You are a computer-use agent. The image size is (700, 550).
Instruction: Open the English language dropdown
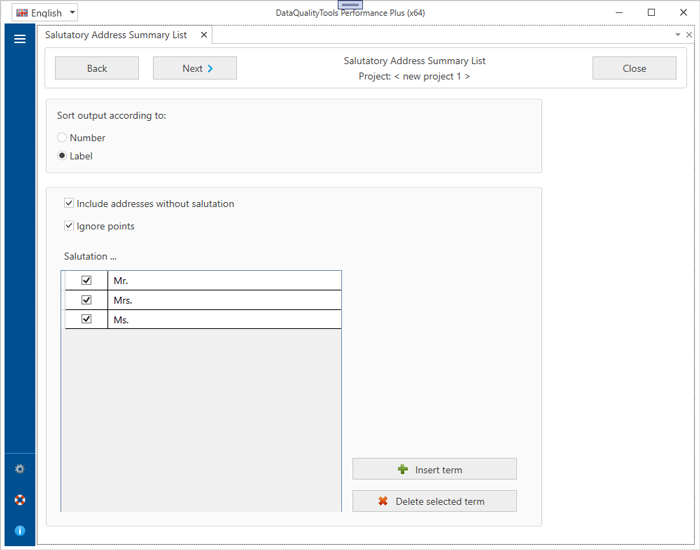(x=72, y=13)
